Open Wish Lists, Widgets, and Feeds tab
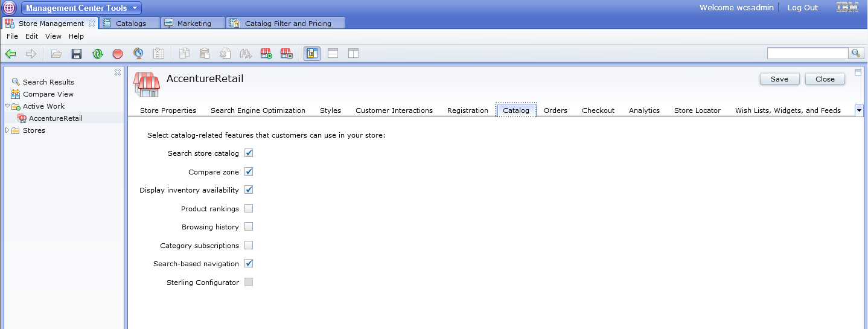 788,110
